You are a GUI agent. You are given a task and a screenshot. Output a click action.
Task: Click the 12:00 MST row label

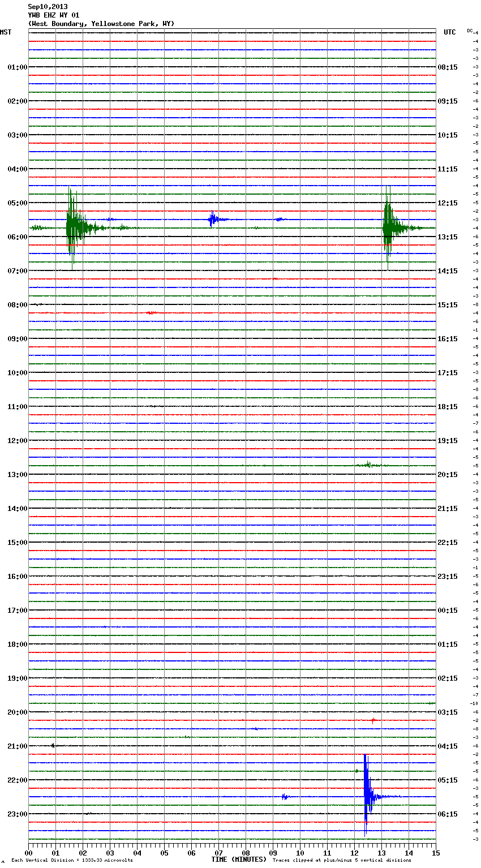[x=18, y=441]
